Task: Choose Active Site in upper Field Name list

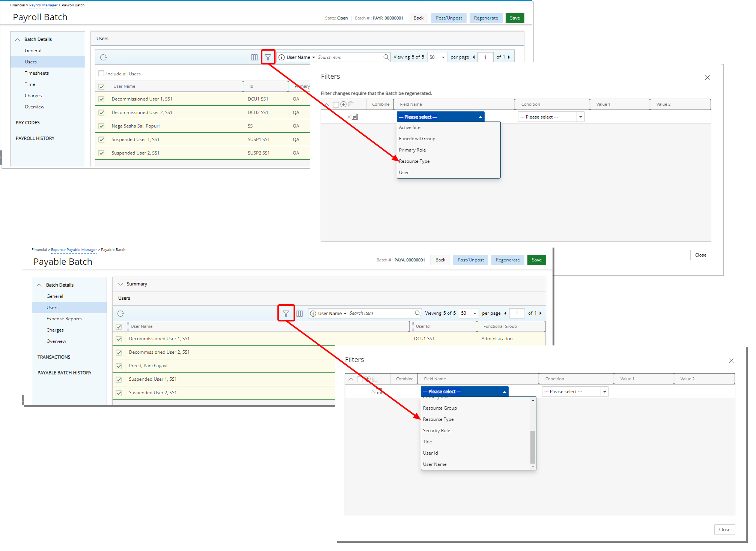Action: pos(449,128)
